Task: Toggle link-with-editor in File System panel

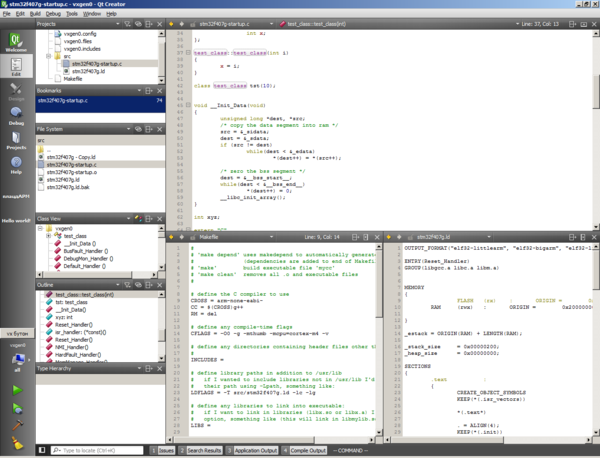Action: (138, 129)
